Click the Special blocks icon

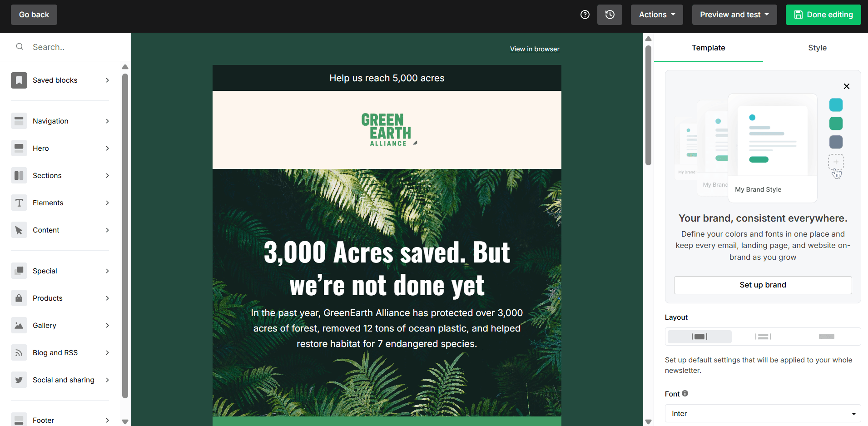[19, 271]
